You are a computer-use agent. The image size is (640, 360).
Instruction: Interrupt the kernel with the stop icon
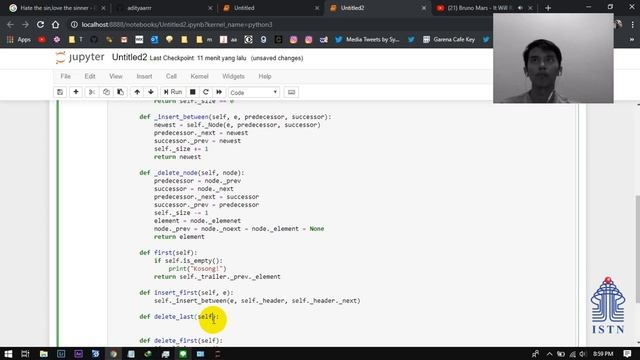point(193,92)
